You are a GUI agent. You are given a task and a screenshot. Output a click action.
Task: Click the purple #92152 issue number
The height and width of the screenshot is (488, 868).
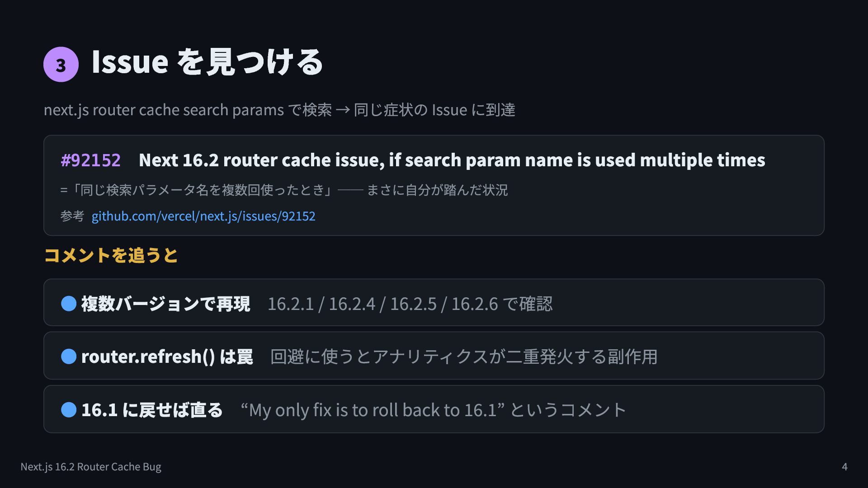(91, 160)
